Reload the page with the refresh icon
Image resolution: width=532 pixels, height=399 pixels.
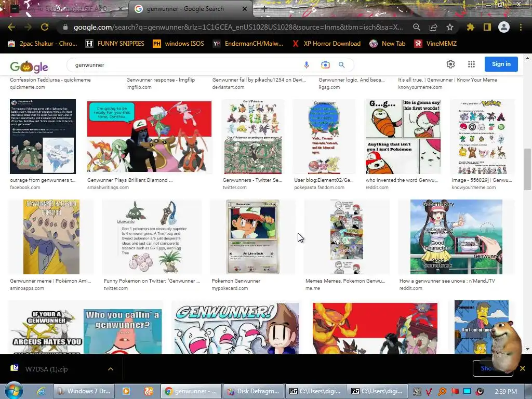click(x=45, y=27)
